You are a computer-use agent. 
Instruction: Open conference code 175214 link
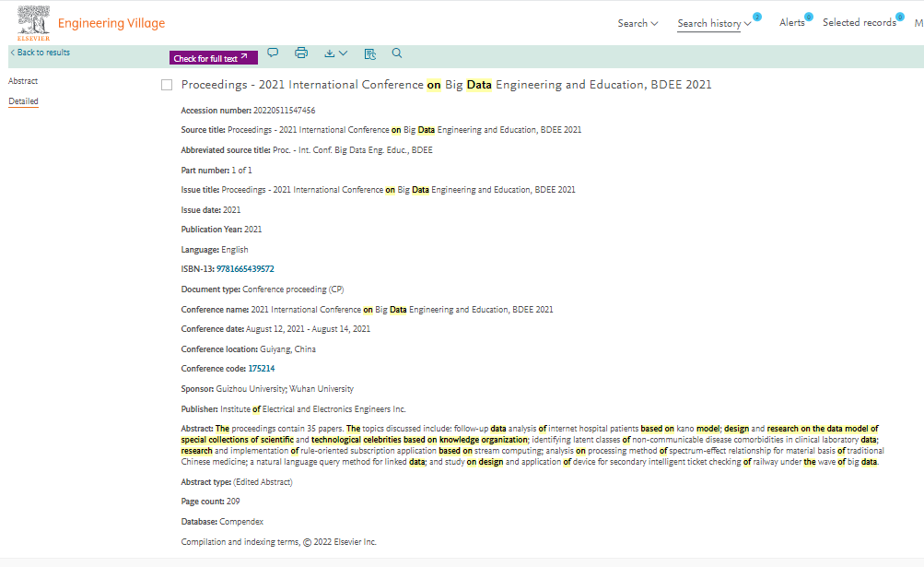(x=262, y=369)
